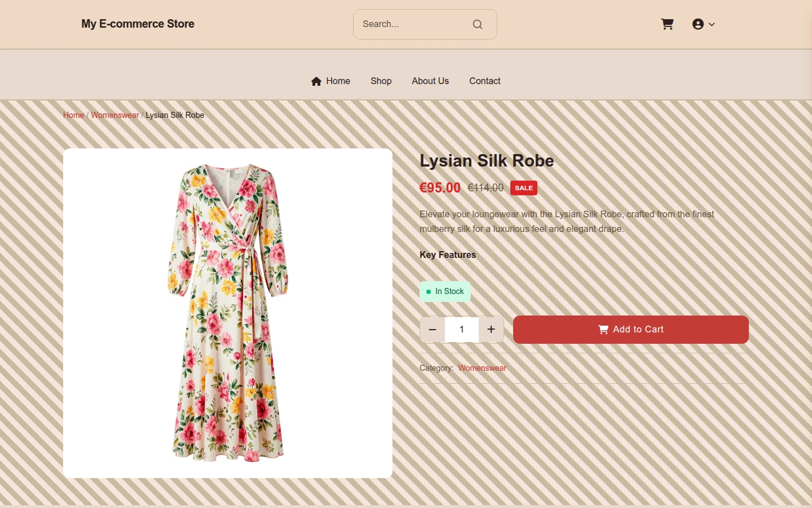Increase quantity with the plus button
The width and height of the screenshot is (812, 508).
(x=491, y=330)
